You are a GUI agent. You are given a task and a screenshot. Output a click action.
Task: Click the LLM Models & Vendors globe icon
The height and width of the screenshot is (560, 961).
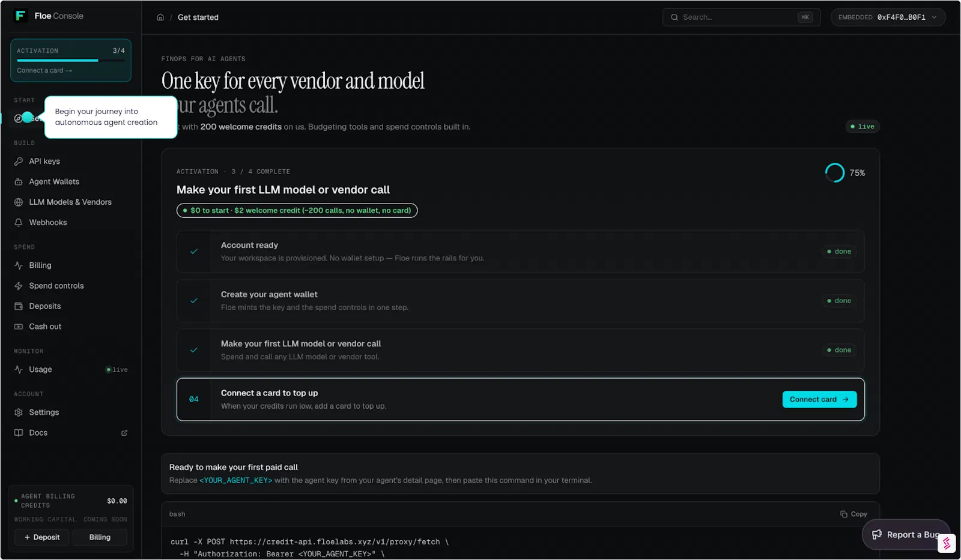click(19, 202)
